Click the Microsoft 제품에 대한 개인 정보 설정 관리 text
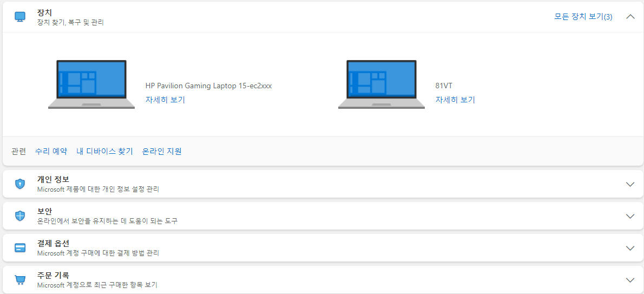644x294 pixels. click(98, 189)
